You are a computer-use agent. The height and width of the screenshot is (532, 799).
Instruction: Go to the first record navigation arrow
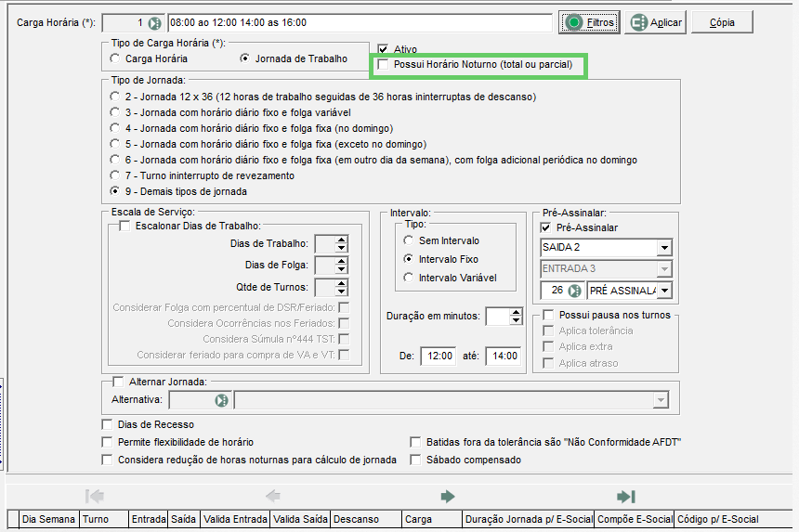pos(95,496)
